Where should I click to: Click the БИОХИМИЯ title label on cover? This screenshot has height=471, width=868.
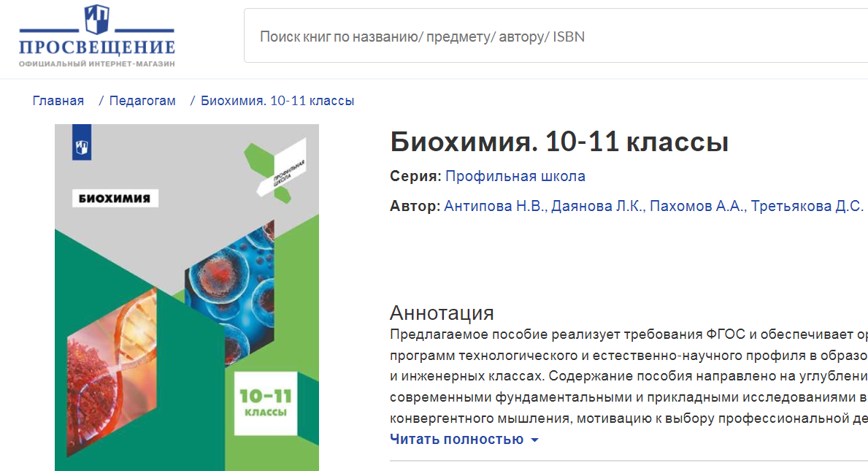[115, 198]
